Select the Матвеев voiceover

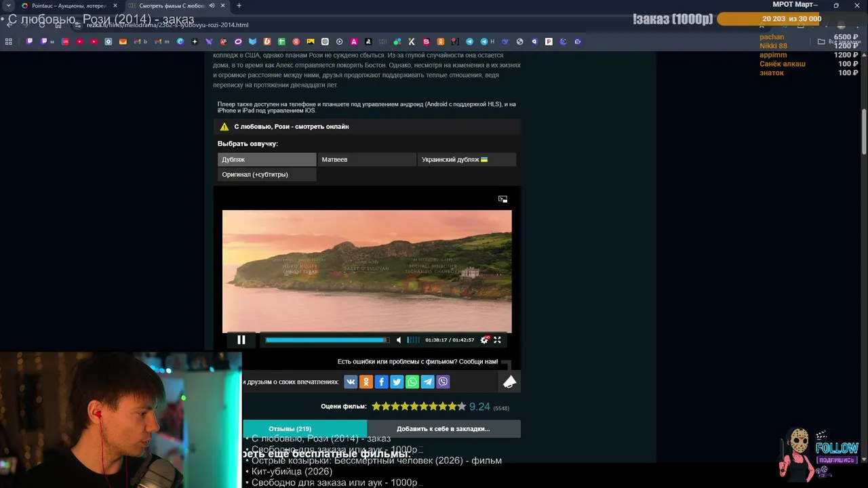366,159
